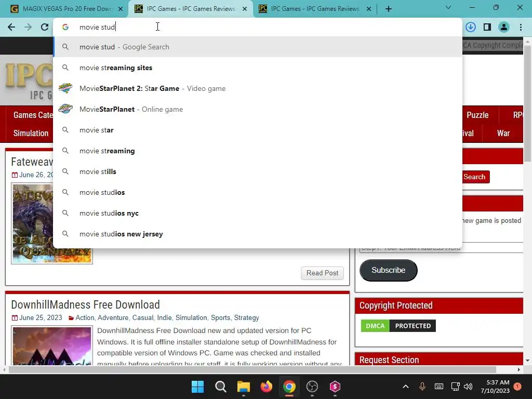This screenshot has height=399, width=532.
Task: Open the Chrome three-dot menu
Action: [x=521, y=27]
